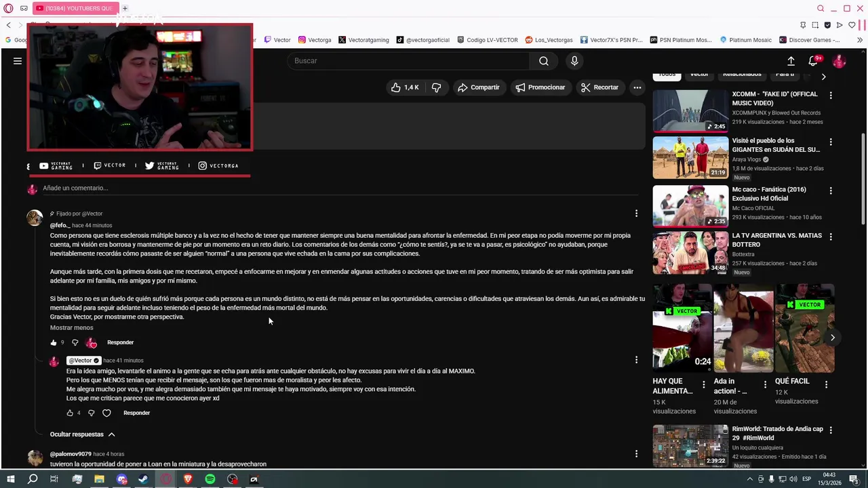This screenshot has height=488, width=868.
Task: Open the YouTube hamburger guide menu
Action: [18, 61]
